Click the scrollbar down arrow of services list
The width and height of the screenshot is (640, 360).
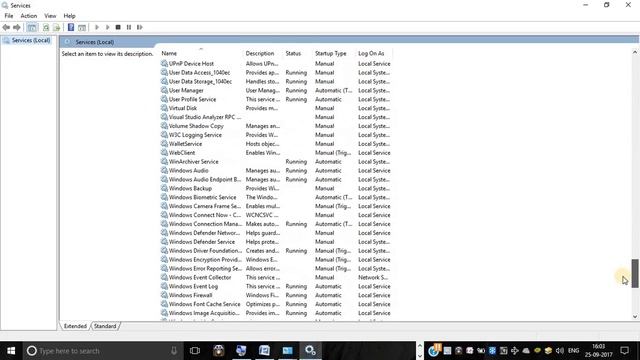click(635, 316)
